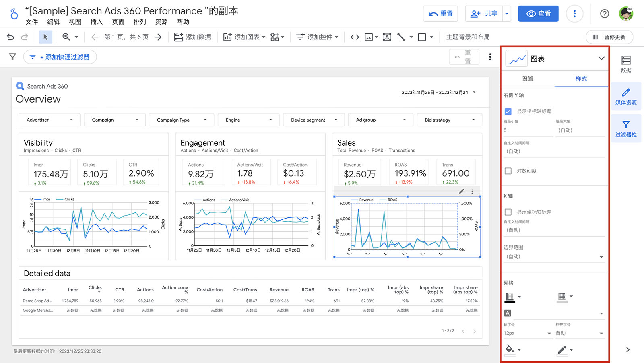
Task: Click 添加数据 in toolbar
Action: click(x=192, y=37)
